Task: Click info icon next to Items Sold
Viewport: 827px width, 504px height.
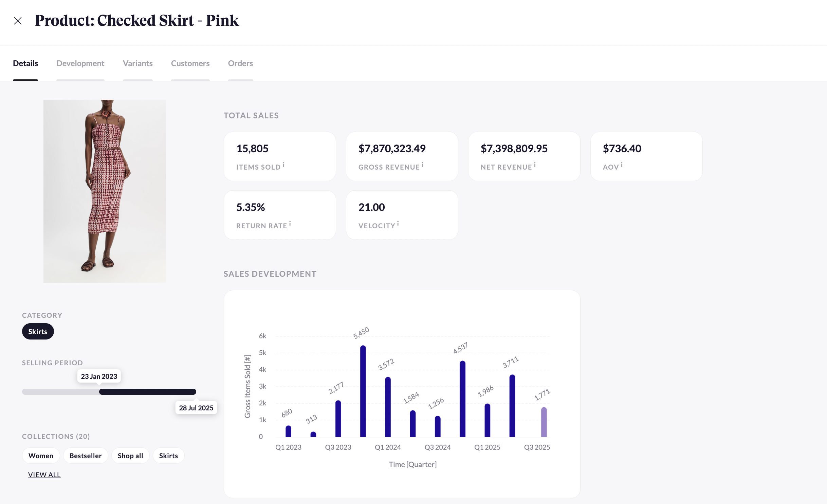Action: [283, 165]
